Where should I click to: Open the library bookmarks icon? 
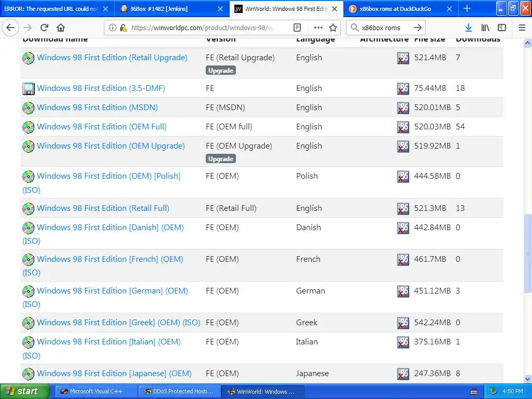[485, 28]
